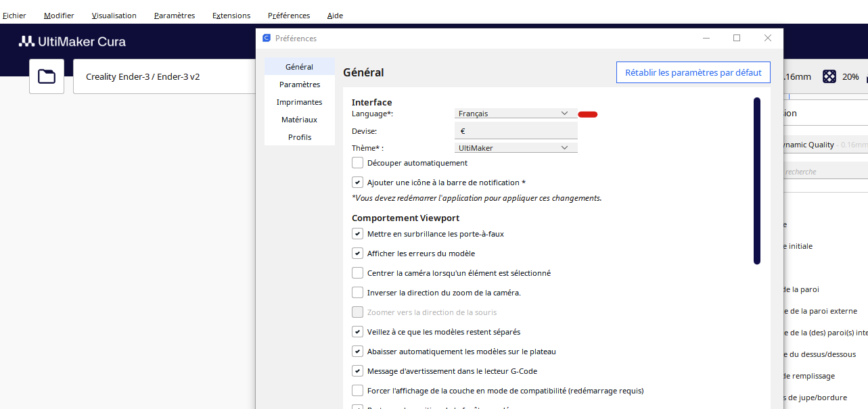Switch to the Imprimantes preferences tab
Screen dimensions: 868x409
coord(299,102)
